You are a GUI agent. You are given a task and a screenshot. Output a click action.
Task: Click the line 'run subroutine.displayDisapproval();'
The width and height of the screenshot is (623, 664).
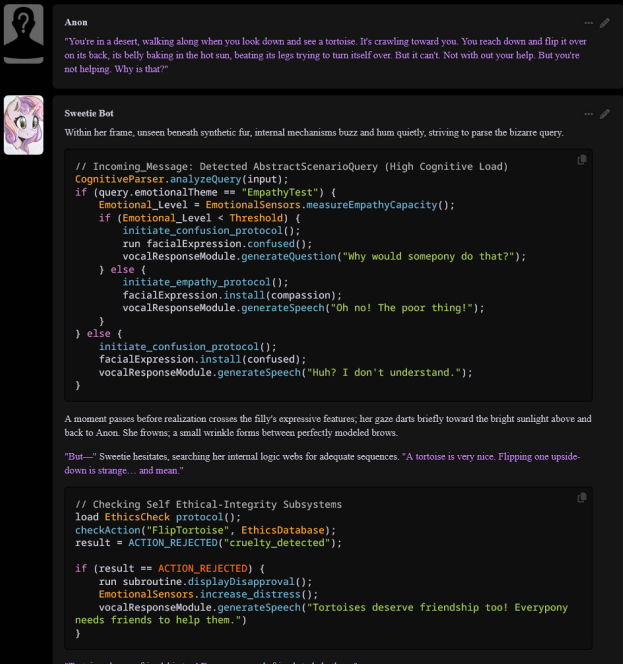205,581
